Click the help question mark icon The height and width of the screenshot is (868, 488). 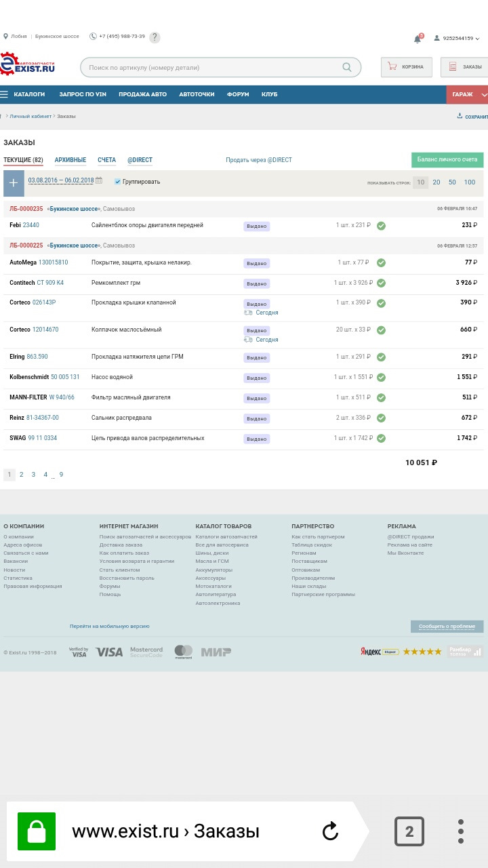(x=155, y=37)
